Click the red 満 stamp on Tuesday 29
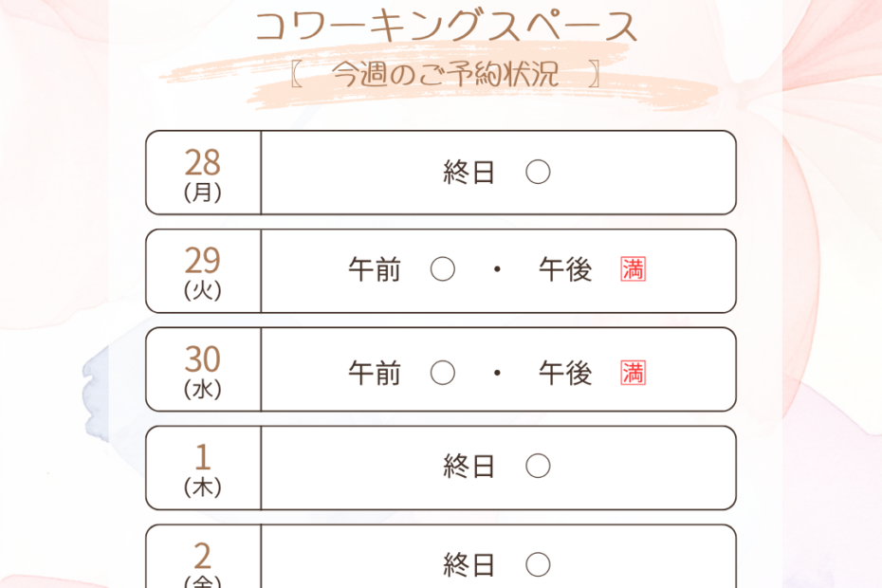 click(633, 269)
